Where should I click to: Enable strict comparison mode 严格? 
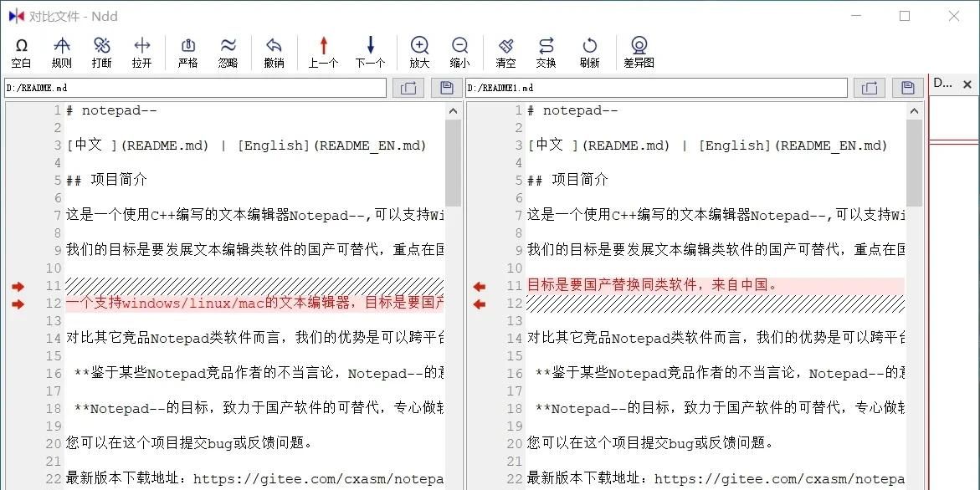[x=188, y=50]
